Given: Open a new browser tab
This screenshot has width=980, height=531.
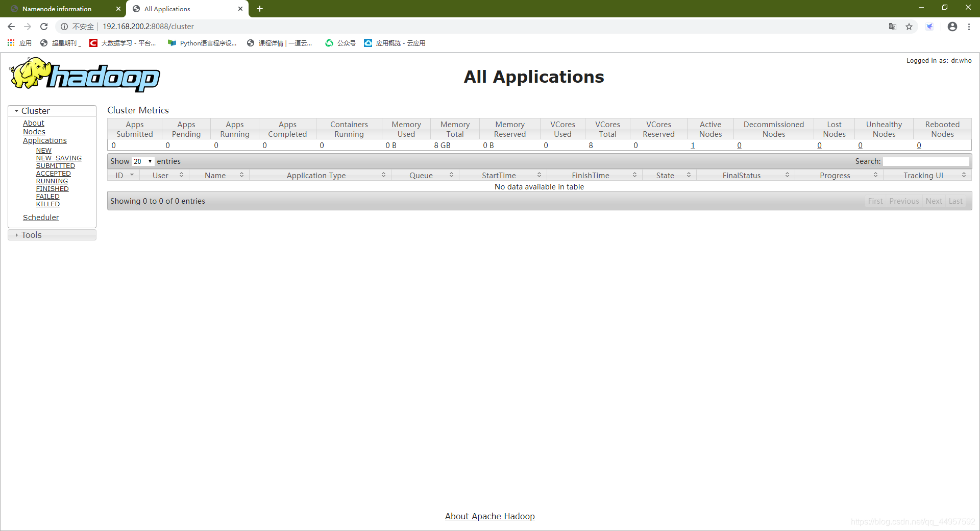Looking at the screenshot, I should click(x=260, y=9).
